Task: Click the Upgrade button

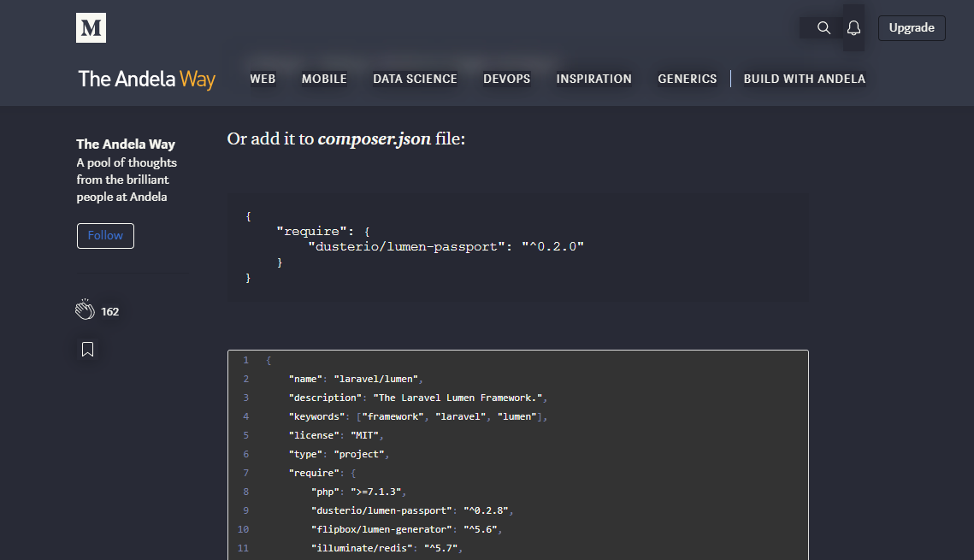Action: pyautogui.click(x=912, y=27)
